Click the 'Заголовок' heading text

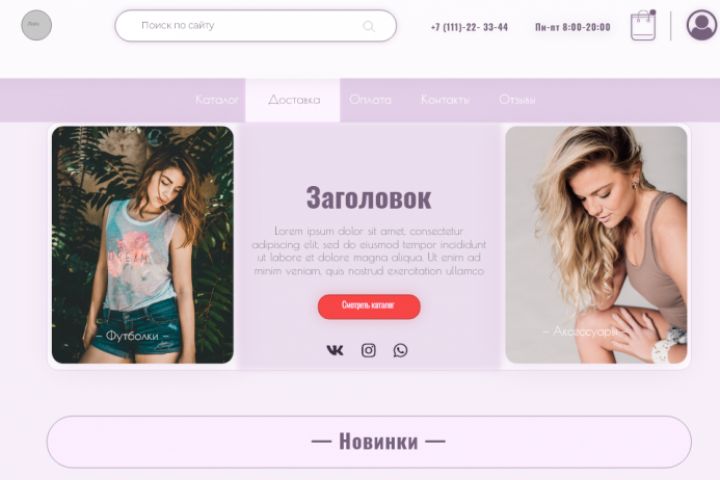(369, 198)
